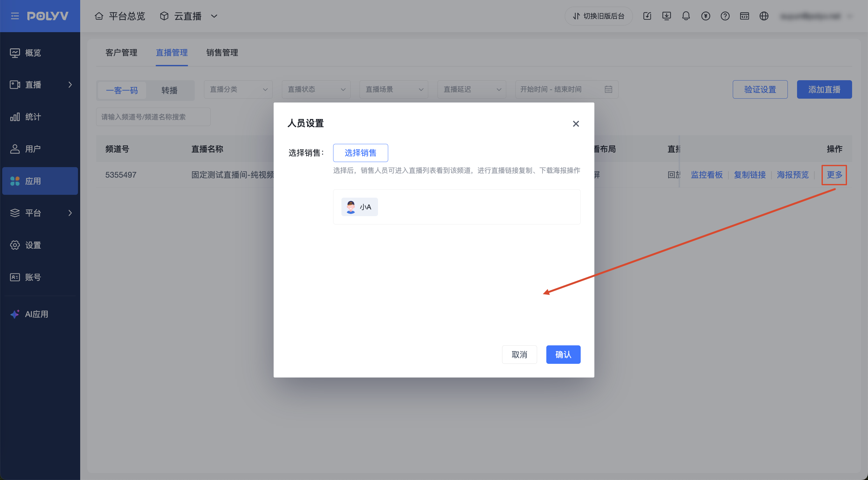The height and width of the screenshot is (480, 868).
Task: Click the calendar icon in date range
Action: coord(608,89)
